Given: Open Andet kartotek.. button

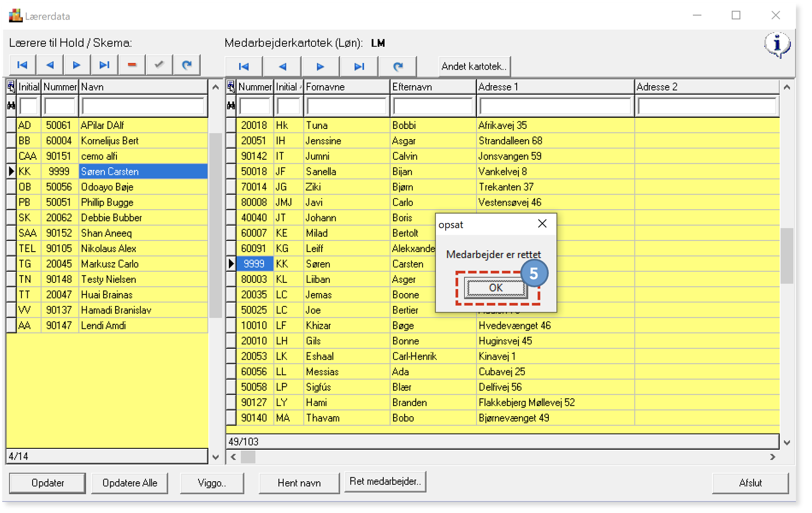Looking at the screenshot, I should pos(474,66).
